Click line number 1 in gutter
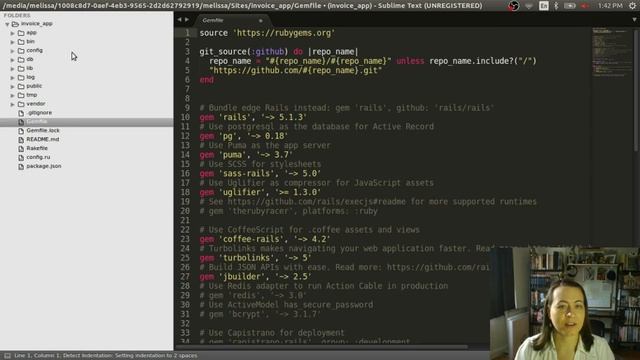640x360 pixels. pos(187,33)
